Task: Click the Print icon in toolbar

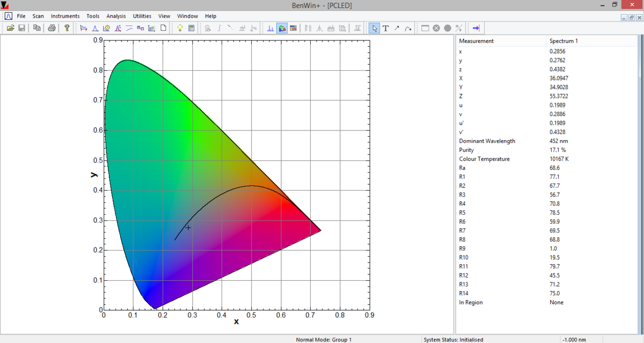Action: (x=52, y=28)
